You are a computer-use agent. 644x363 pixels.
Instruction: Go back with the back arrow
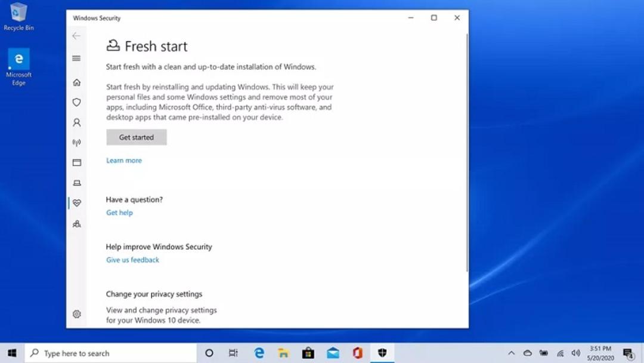point(76,36)
